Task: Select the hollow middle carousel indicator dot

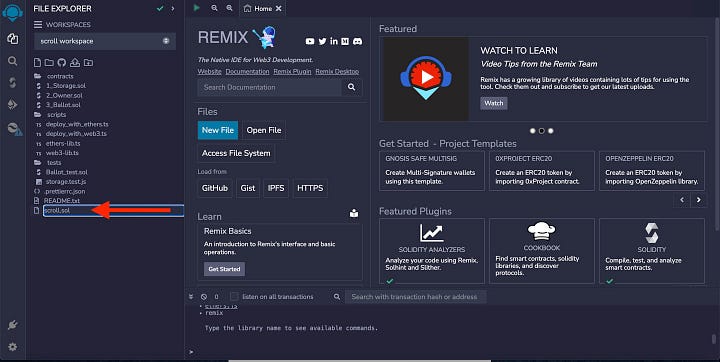Action: point(541,131)
